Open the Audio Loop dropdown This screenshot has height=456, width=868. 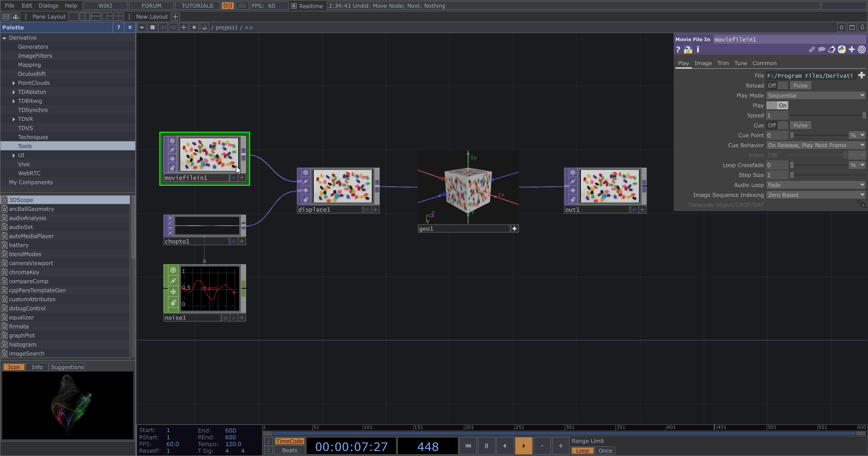click(x=816, y=185)
